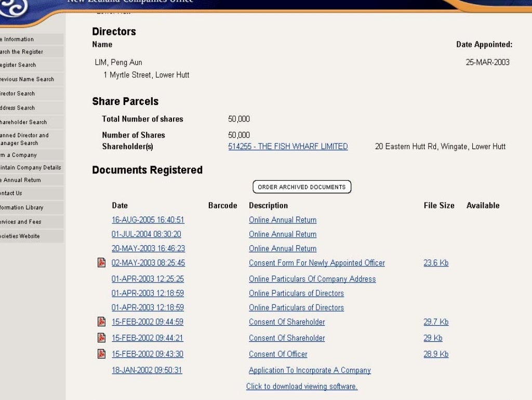The height and width of the screenshot is (400, 532).
Task: Open Consent Of Shareholder from 09:44:21
Action: (287, 338)
